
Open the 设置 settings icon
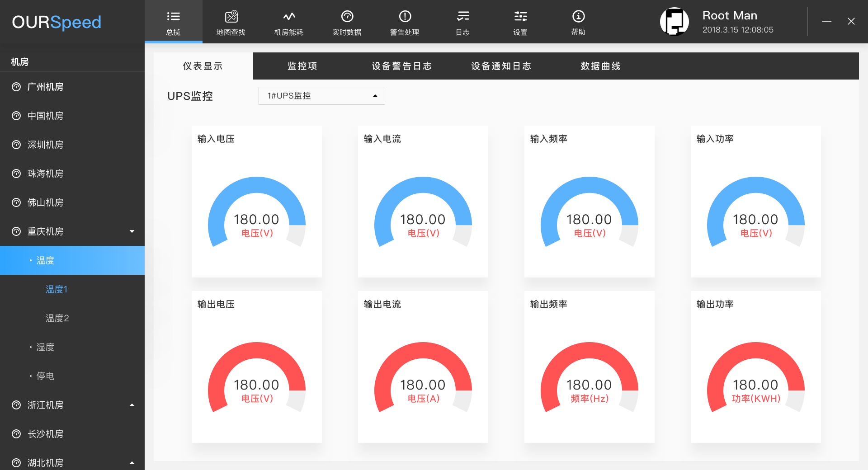[x=520, y=22]
